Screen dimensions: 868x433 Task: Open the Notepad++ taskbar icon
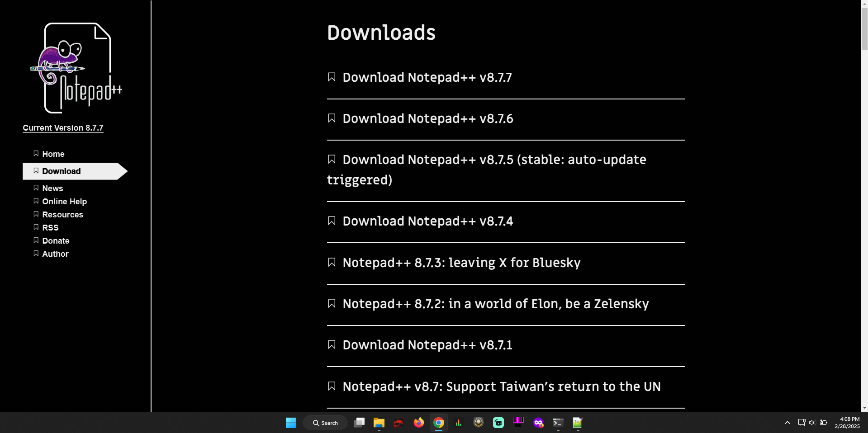pyautogui.click(x=578, y=423)
